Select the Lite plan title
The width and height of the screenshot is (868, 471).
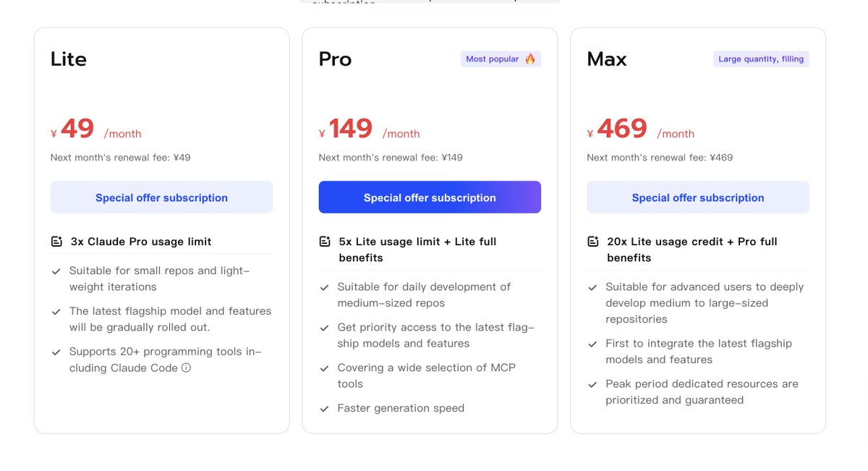pyautogui.click(x=69, y=59)
